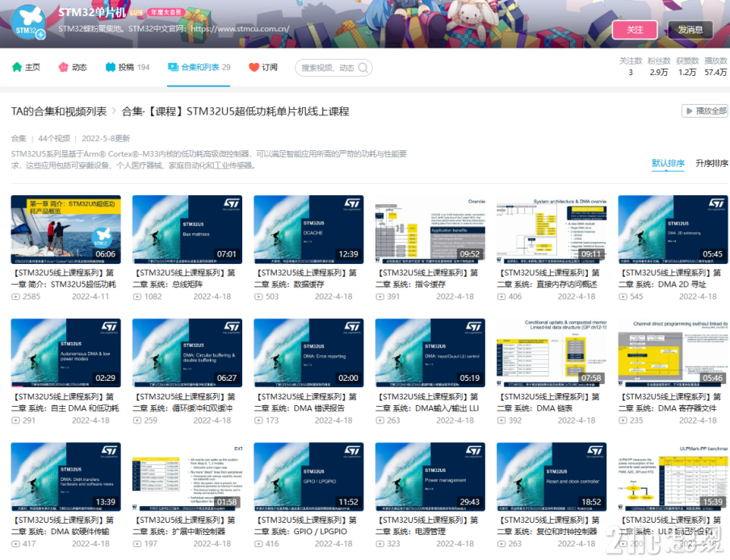Open the DMA 2D addressing 05:45 thumbnail
This screenshot has width=730, height=560.
click(673, 230)
